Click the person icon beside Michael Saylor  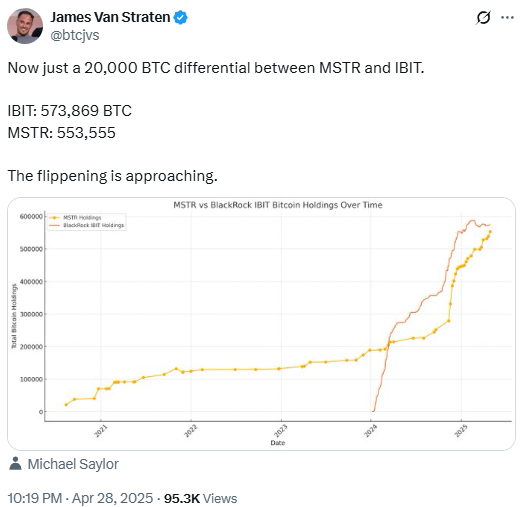(15, 464)
